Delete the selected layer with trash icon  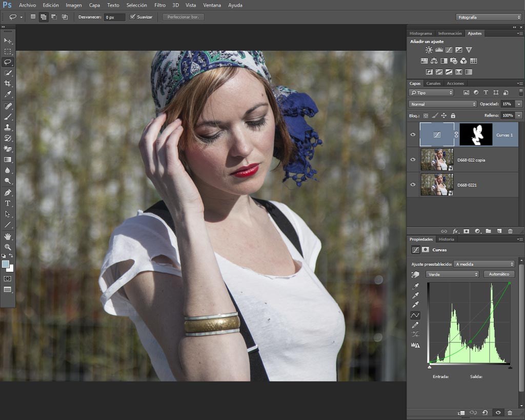[x=510, y=231]
